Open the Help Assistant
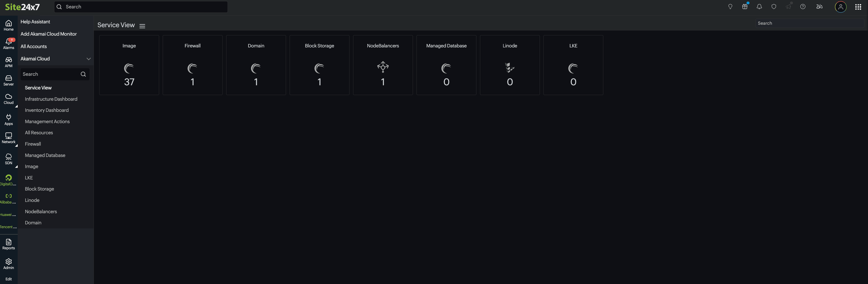Viewport: 868px width, 284px height. click(x=35, y=22)
